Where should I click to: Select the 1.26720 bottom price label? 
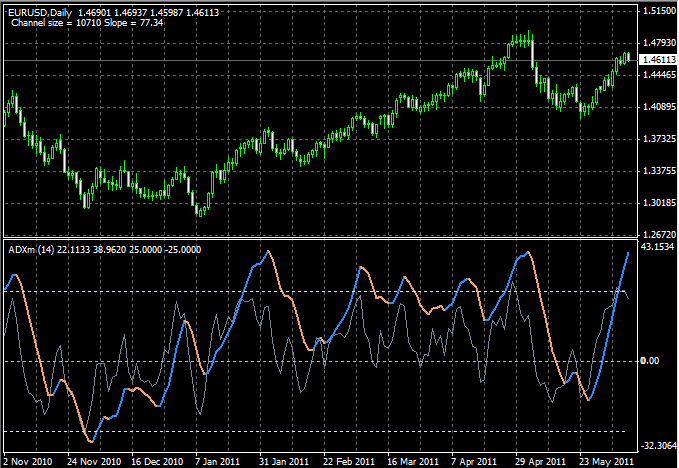click(x=660, y=234)
